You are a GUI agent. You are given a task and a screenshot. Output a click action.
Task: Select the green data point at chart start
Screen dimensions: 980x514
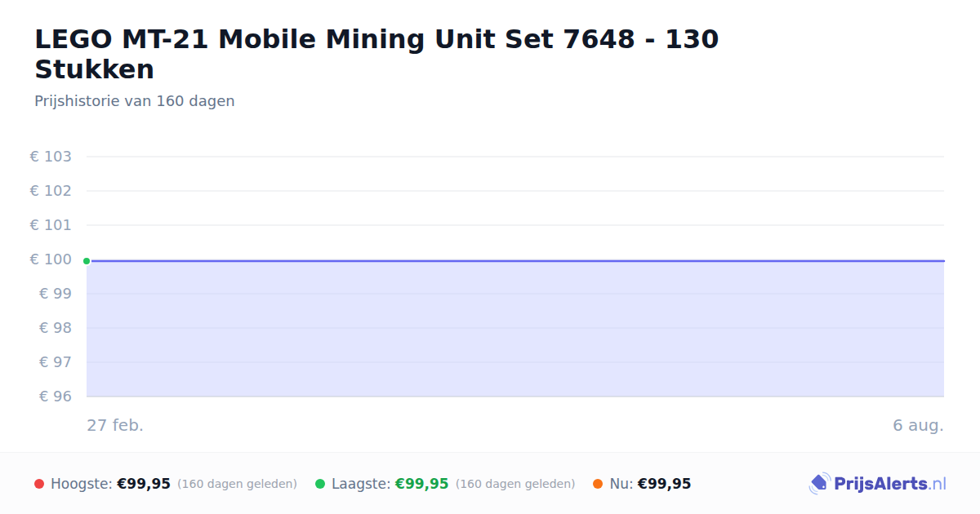click(x=87, y=261)
